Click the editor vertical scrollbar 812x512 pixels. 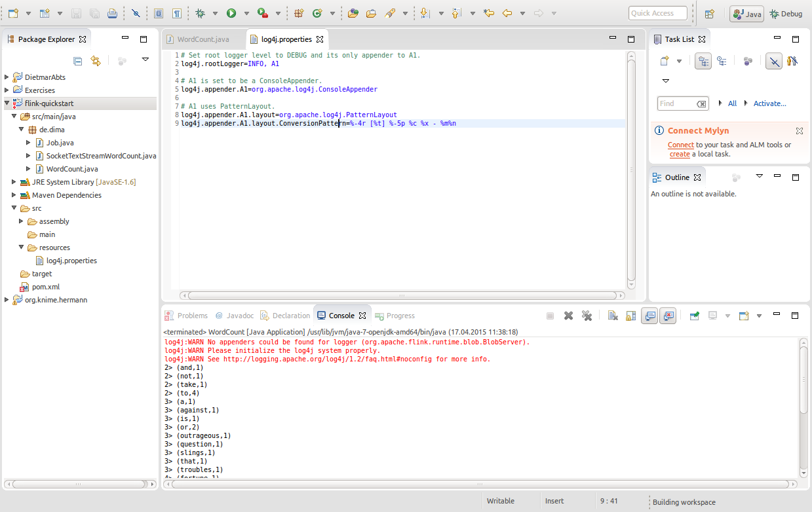tap(631, 170)
